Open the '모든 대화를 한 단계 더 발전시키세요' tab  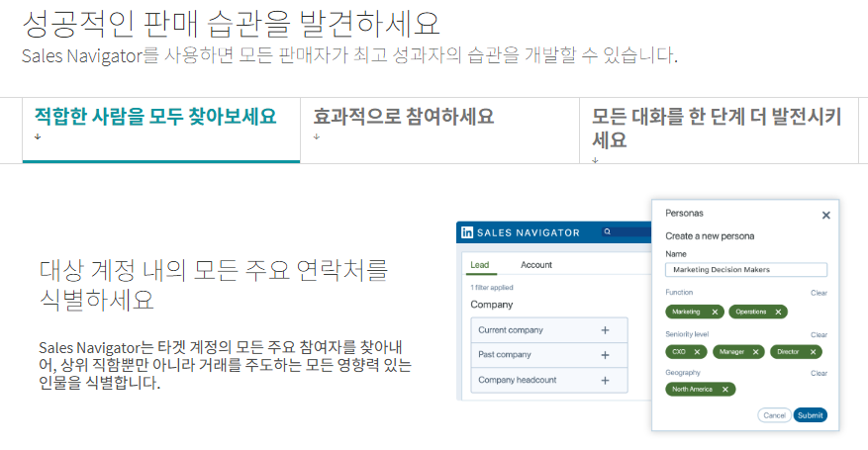coord(719,130)
